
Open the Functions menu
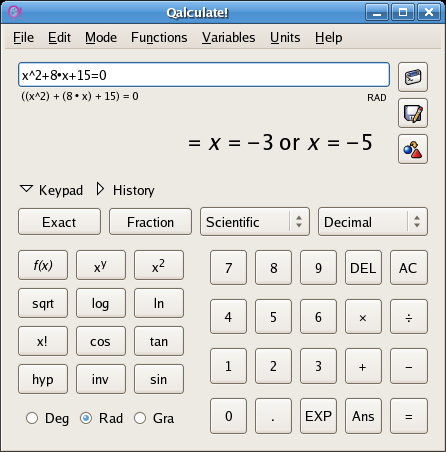point(159,37)
